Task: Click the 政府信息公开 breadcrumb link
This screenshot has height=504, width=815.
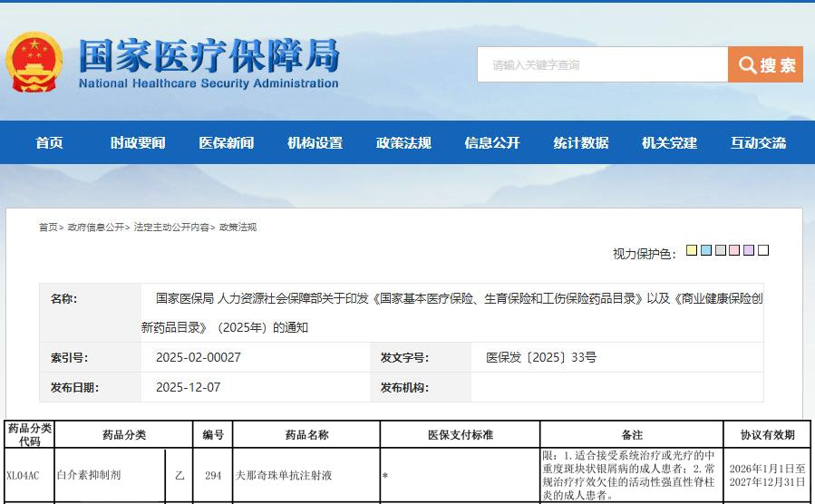Action: coord(96,228)
